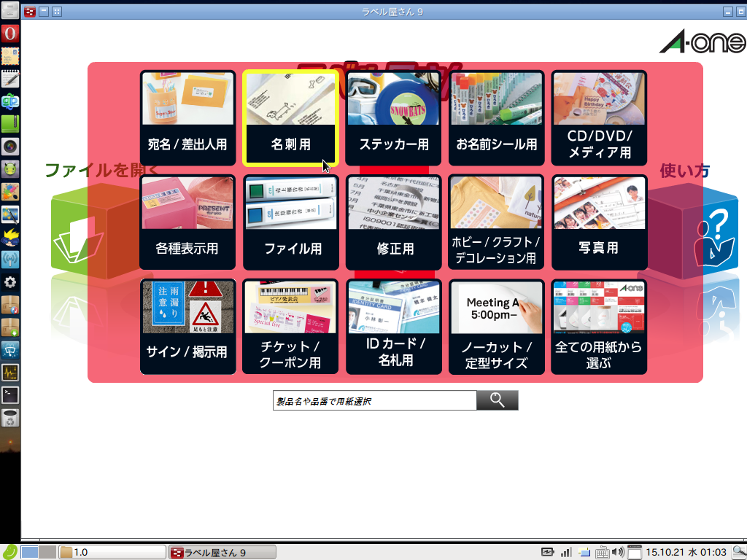
Task: Open the ステッカー用 sticker category
Action: tap(393, 118)
